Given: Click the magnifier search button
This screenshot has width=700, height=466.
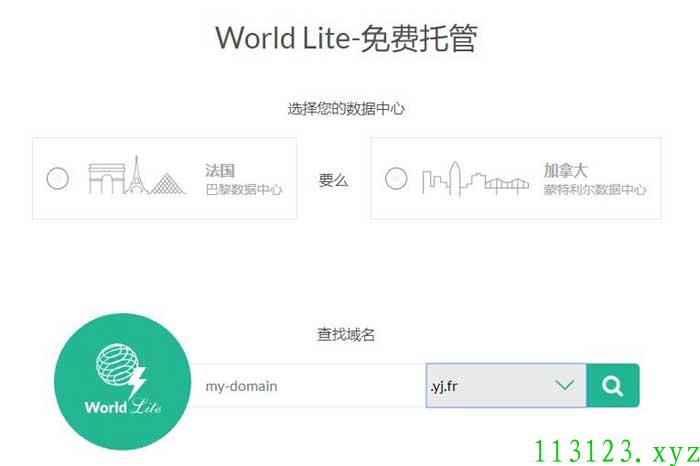Looking at the screenshot, I should (612, 385).
